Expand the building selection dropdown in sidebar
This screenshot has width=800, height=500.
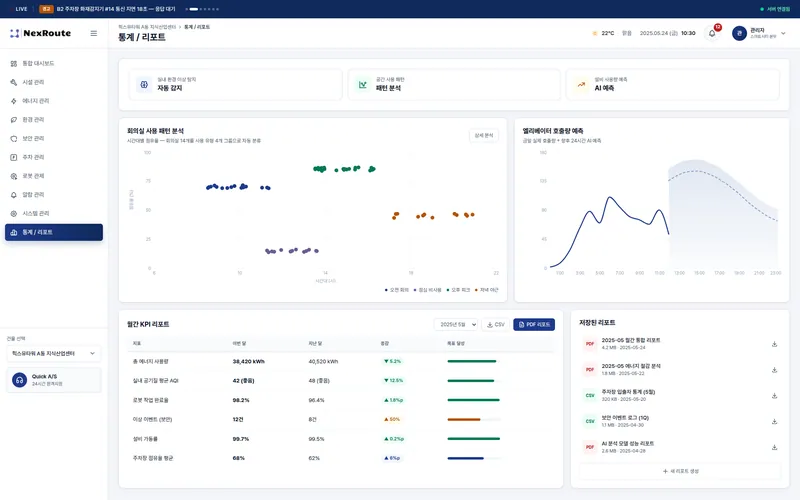tap(54, 353)
